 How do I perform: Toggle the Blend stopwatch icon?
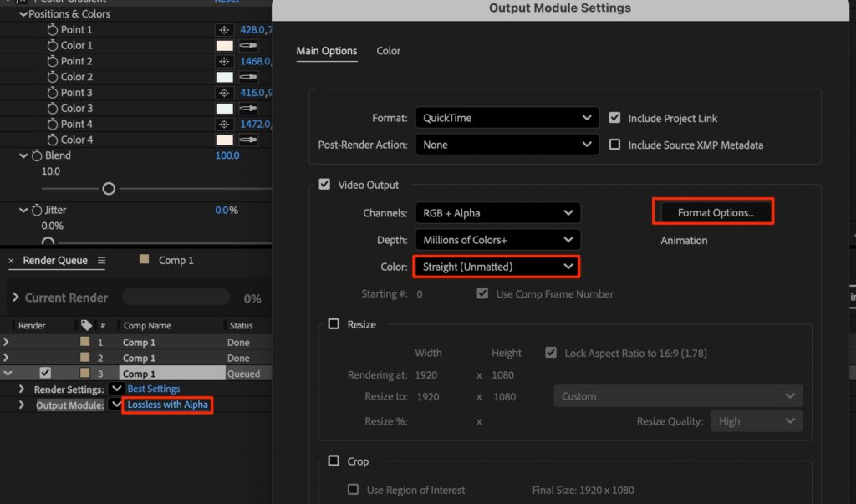(37, 155)
